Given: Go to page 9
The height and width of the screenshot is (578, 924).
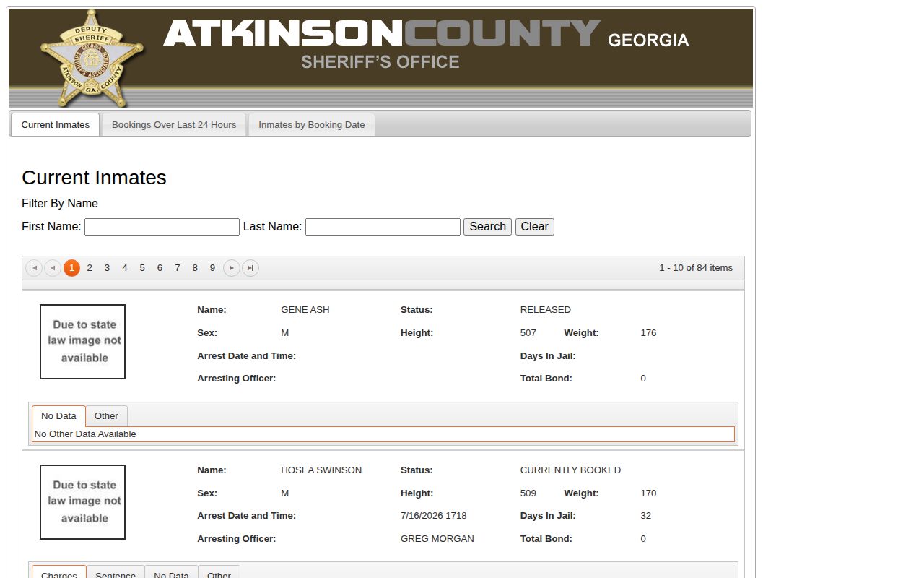Looking at the screenshot, I should [212, 268].
